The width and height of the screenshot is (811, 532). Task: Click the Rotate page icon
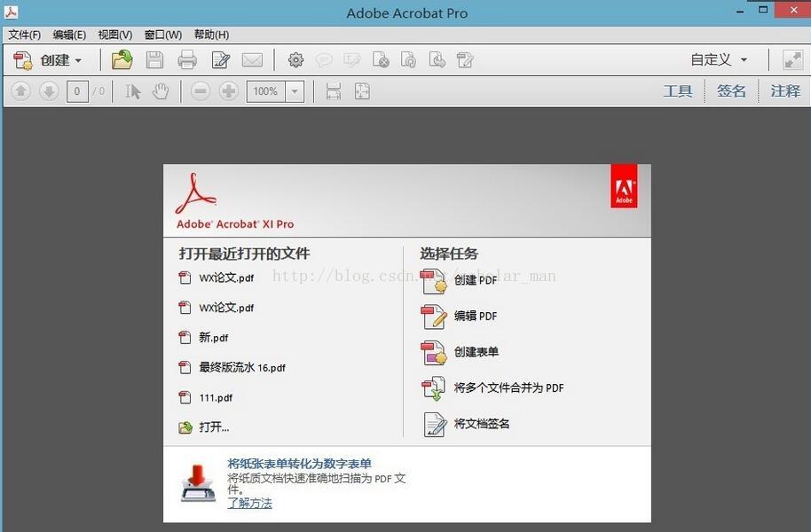[408, 60]
